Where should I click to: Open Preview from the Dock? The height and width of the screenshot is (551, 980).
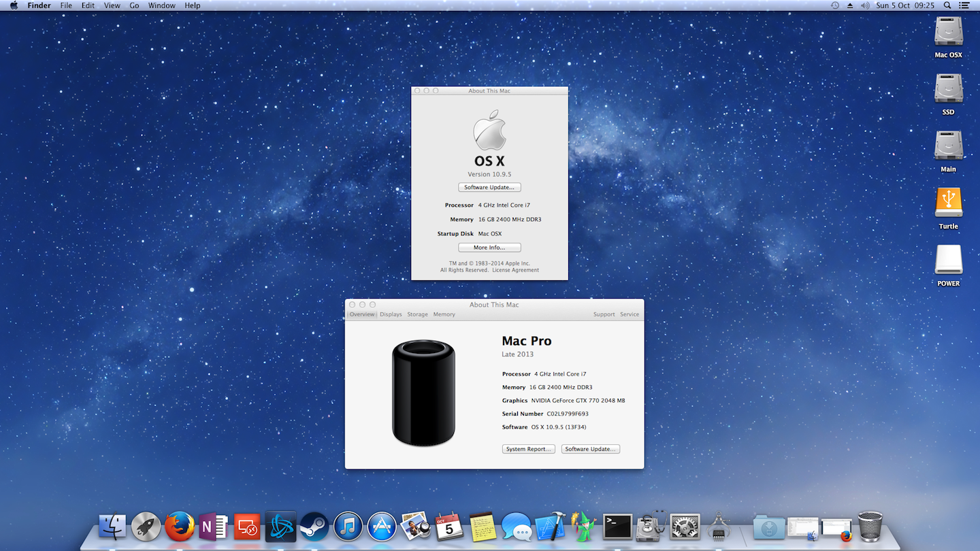[x=415, y=527]
